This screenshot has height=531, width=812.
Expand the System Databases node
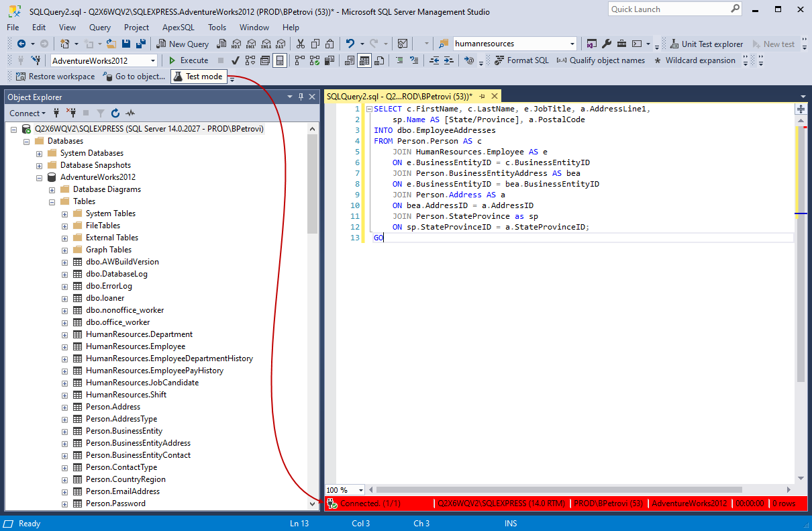coord(39,153)
